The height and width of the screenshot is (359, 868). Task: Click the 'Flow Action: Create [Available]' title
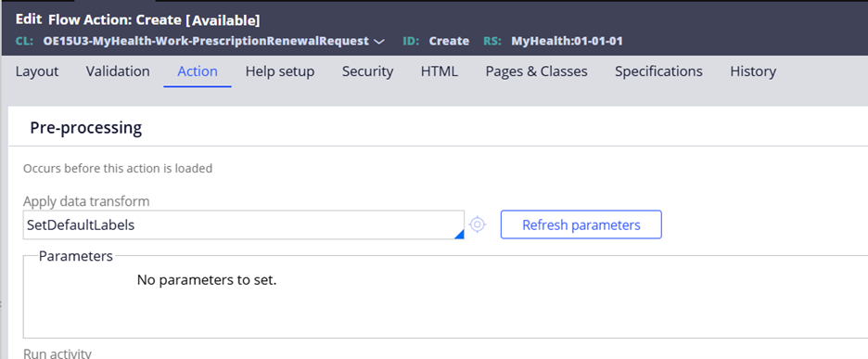click(x=154, y=20)
